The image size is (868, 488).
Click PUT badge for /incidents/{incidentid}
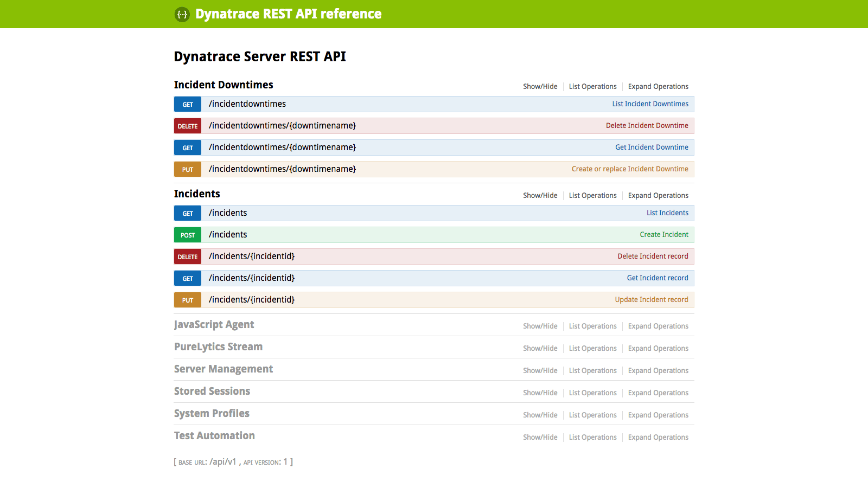(x=188, y=300)
